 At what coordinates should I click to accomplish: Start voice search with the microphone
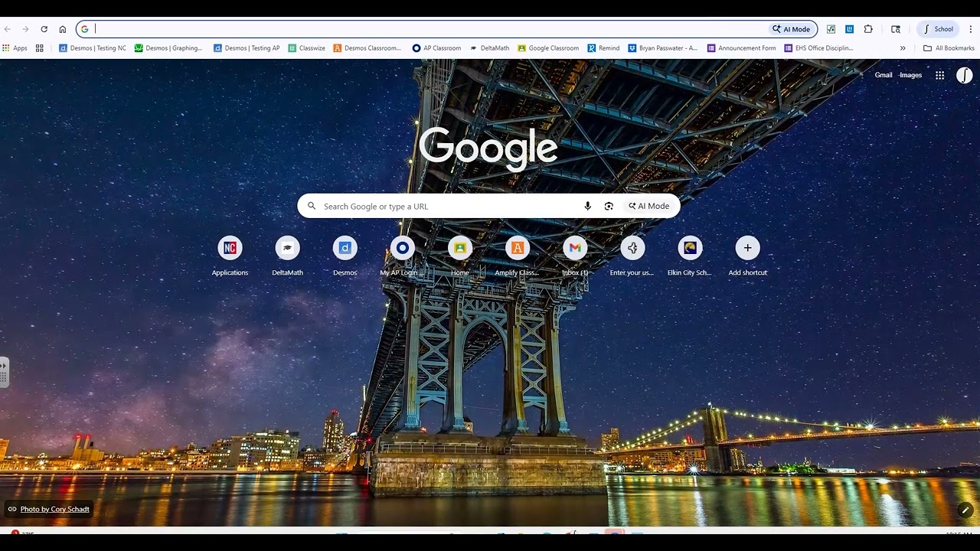(x=588, y=206)
